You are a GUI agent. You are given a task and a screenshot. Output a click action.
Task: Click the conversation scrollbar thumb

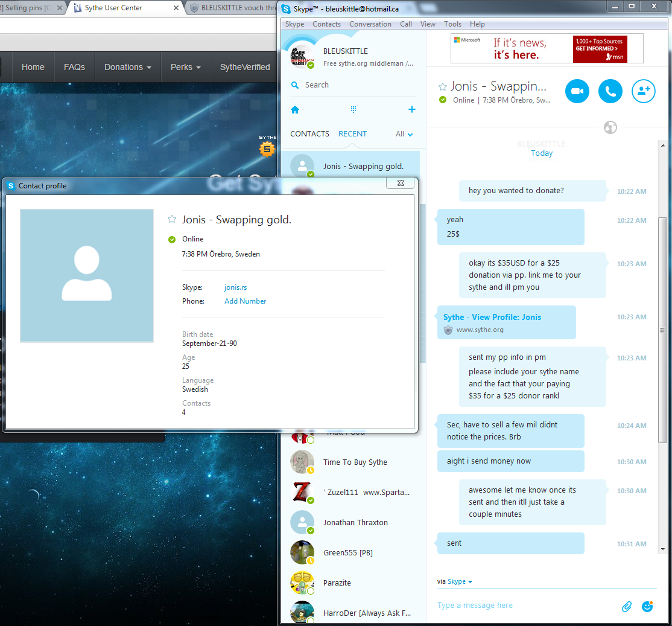(662, 330)
